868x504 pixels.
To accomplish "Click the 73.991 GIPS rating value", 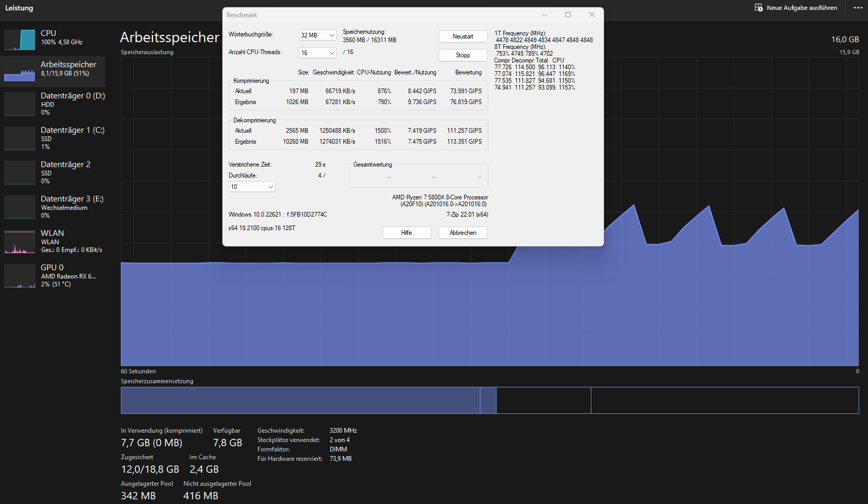I will [466, 91].
